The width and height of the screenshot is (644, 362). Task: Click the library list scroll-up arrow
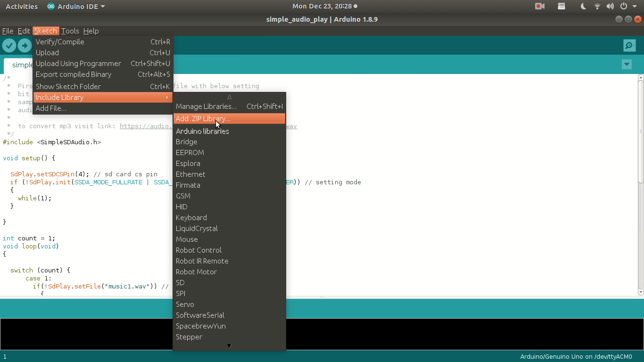tap(229, 97)
